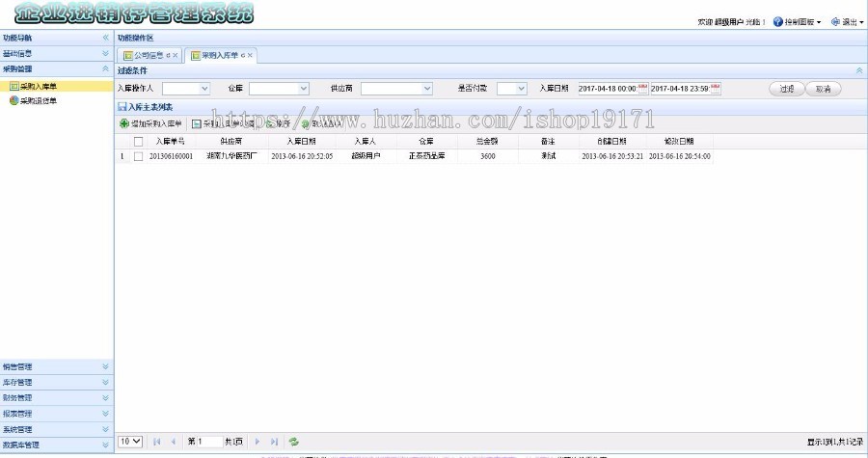Select 采购退货单 in the sidebar tree
The height and width of the screenshot is (458, 868).
point(39,100)
